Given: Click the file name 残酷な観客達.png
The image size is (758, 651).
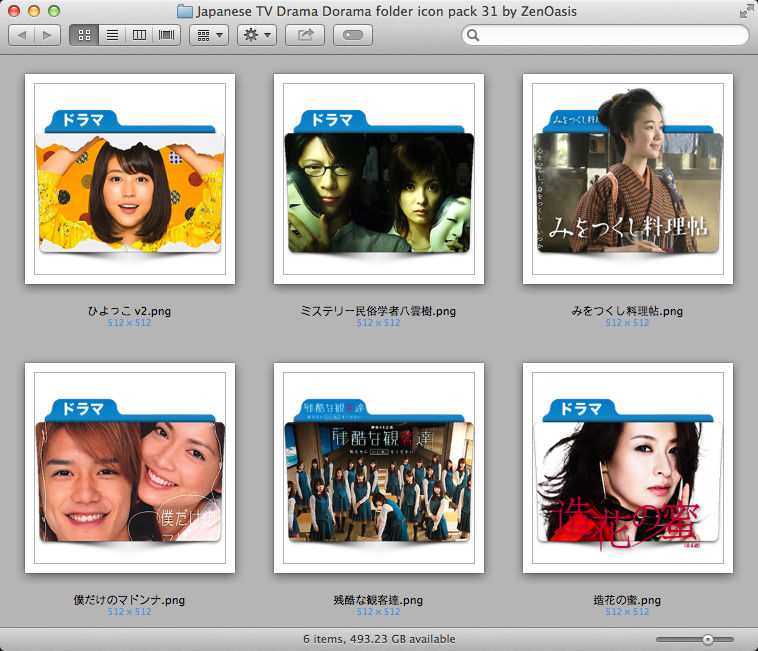Looking at the screenshot, I should [x=378, y=600].
